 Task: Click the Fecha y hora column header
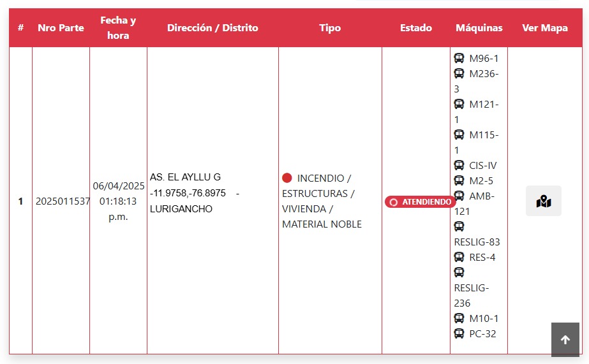(118, 28)
